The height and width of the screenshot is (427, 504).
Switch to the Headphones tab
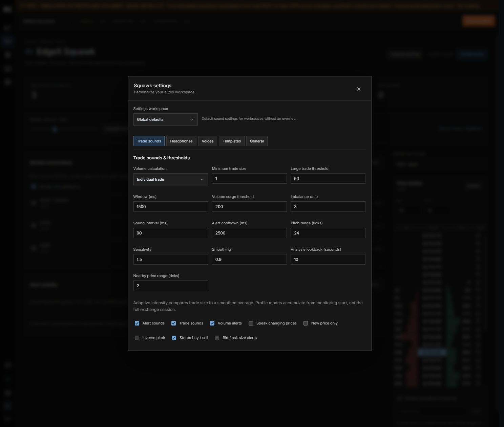181,141
